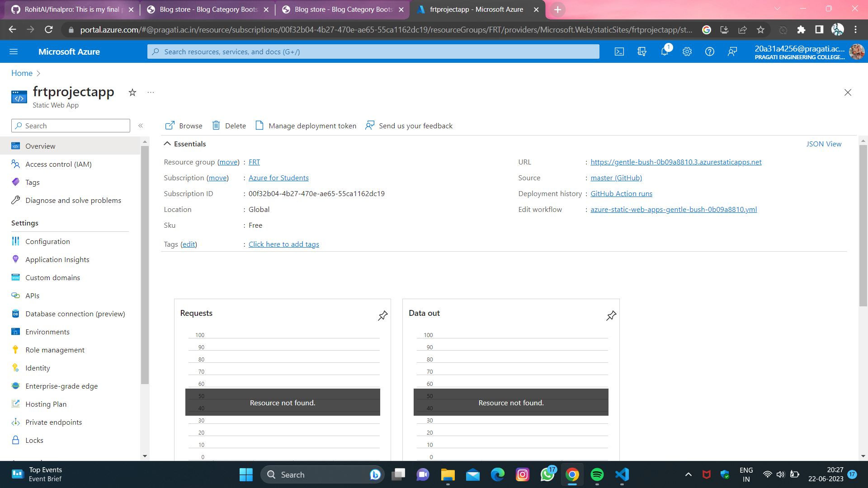Launch Visual Studio Code from the taskbar
Screen dimensions: 868x488
[622, 475]
